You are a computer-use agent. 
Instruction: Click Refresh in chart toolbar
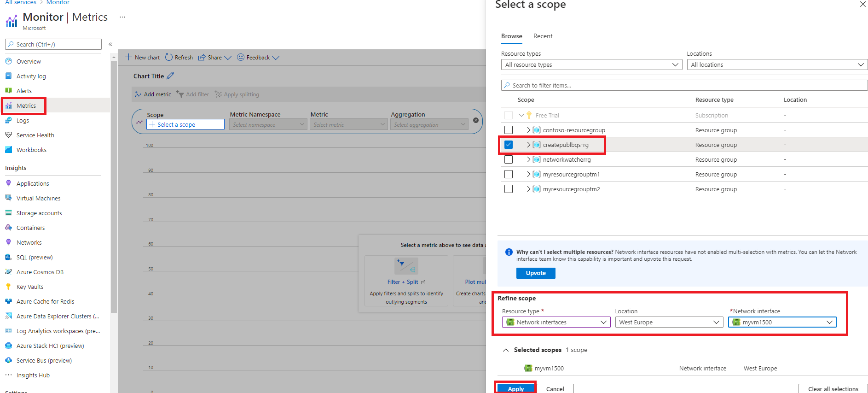point(179,58)
